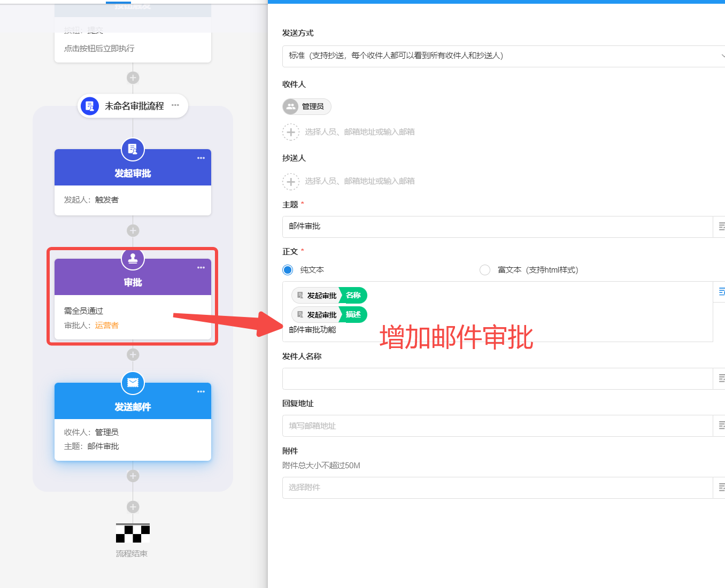Add a node directly below the 发送邮件 node
The height and width of the screenshot is (588, 725).
[x=133, y=476]
